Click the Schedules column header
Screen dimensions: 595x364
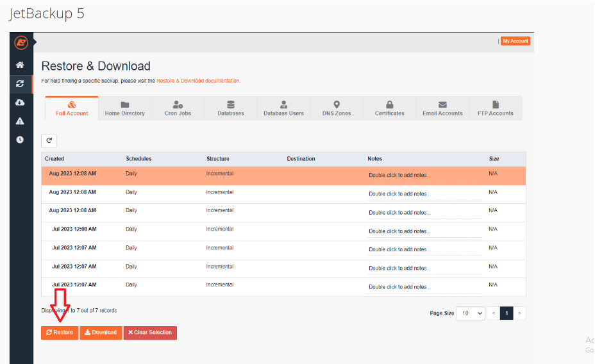click(x=138, y=159)
